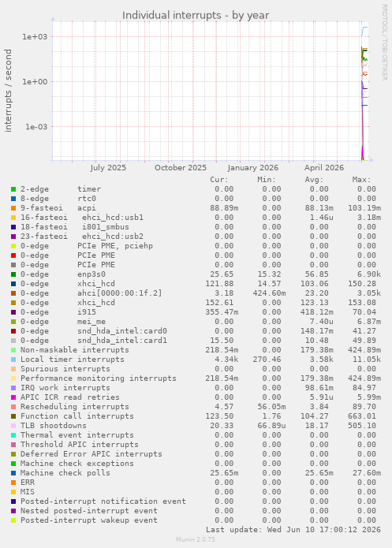Click the Thermal event interrupts swatch
This screenshot has width=392, height=548.
point(13,435)
